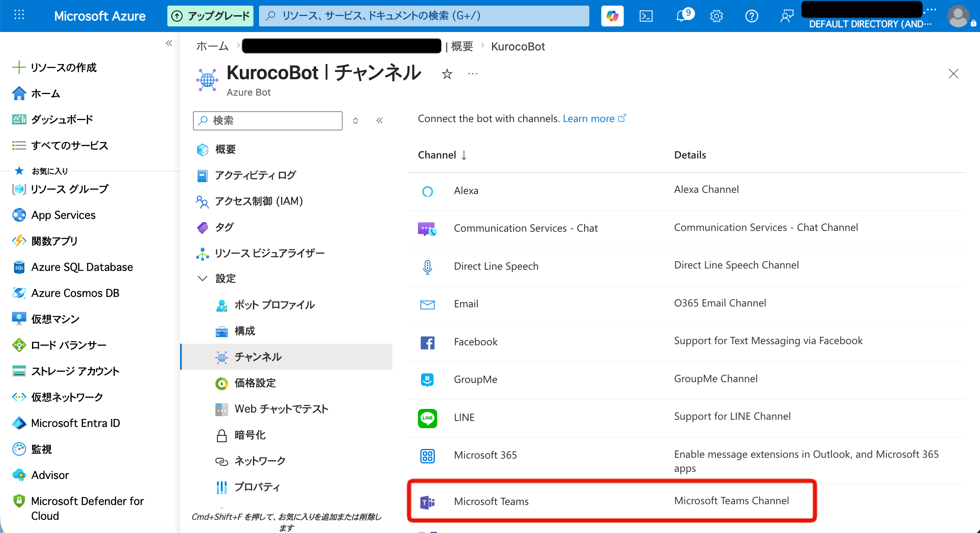Go to ホーム breadcrumb

point(212,46)
